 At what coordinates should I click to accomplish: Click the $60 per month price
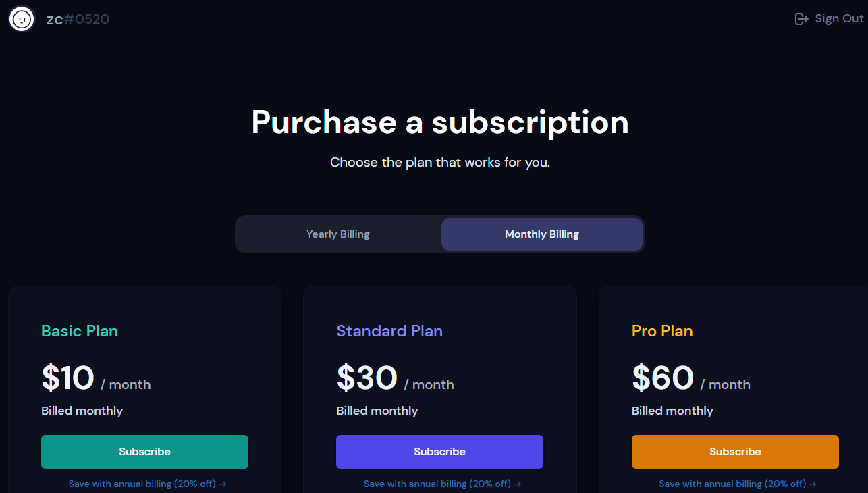point(690,379)
